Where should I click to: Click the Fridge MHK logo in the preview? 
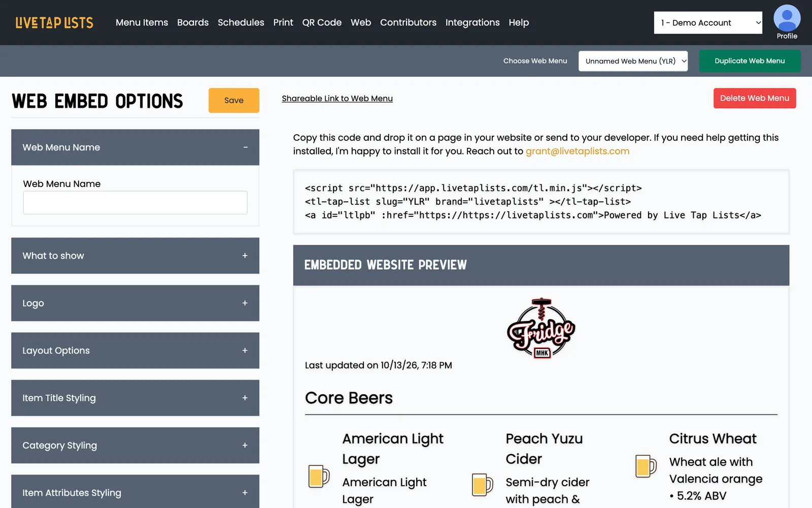(541, 328)
